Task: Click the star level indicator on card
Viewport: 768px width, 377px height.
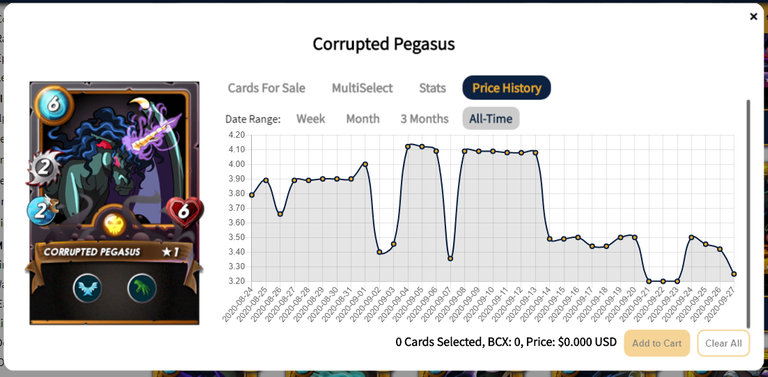Action: 170,252
